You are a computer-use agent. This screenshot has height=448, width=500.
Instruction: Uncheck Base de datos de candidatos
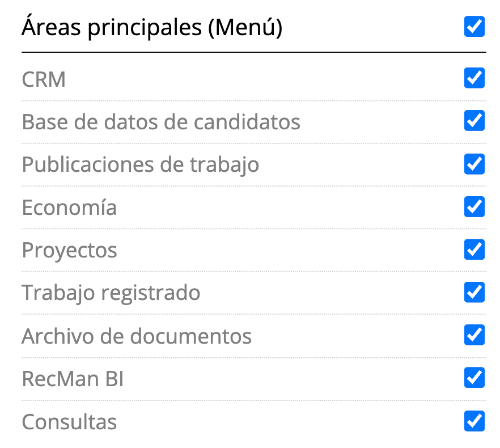pos(474,121)
